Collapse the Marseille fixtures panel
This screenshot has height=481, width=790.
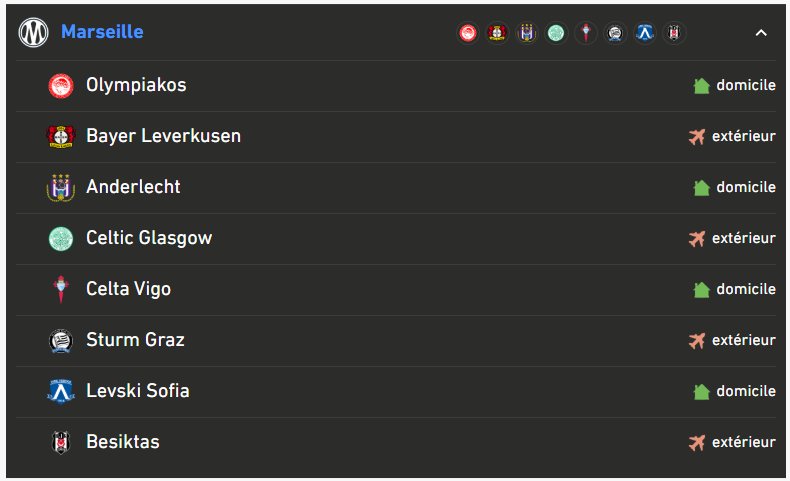click(x=761, y=33)
